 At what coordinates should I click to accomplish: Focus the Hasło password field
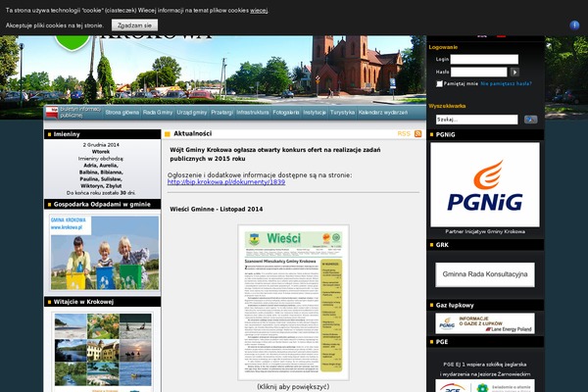coord(478,72)
